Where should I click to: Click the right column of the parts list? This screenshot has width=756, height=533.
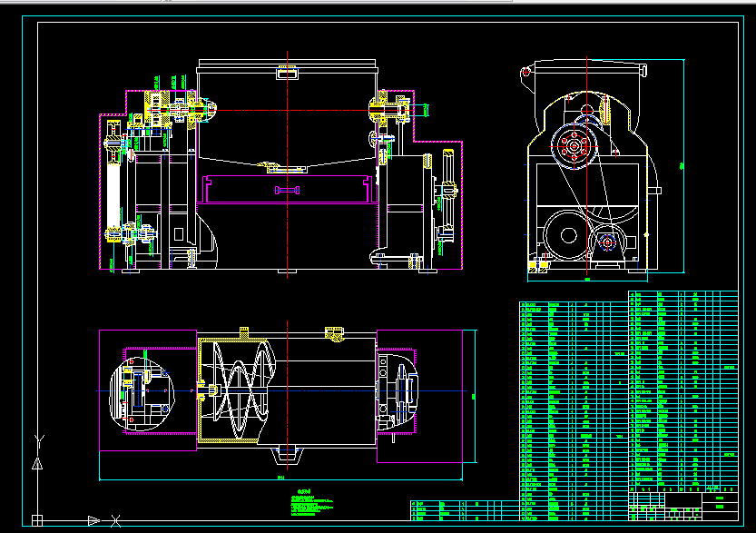[683, 391]
